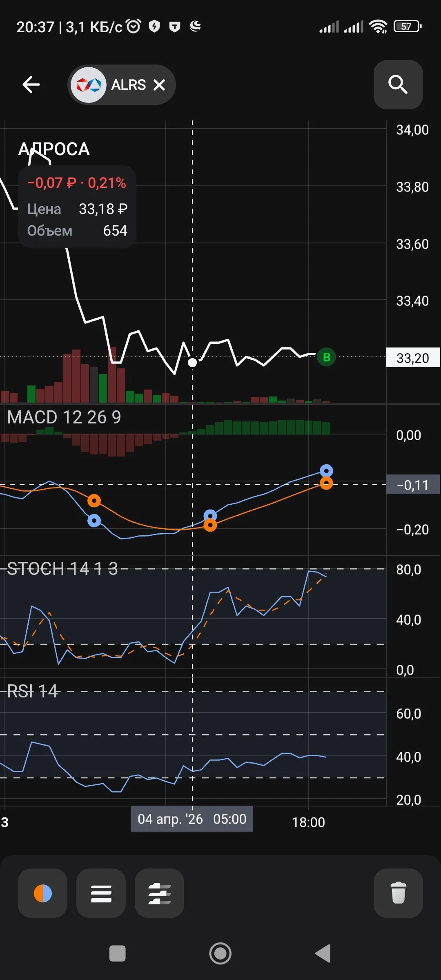
Task: Open the chart color theme button
Action: point(43,893)
